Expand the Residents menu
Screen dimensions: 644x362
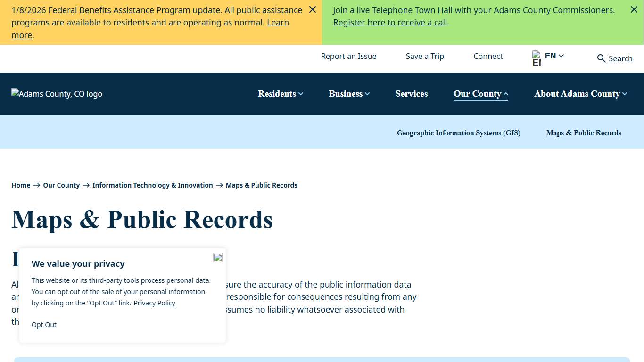coord(277,94)
